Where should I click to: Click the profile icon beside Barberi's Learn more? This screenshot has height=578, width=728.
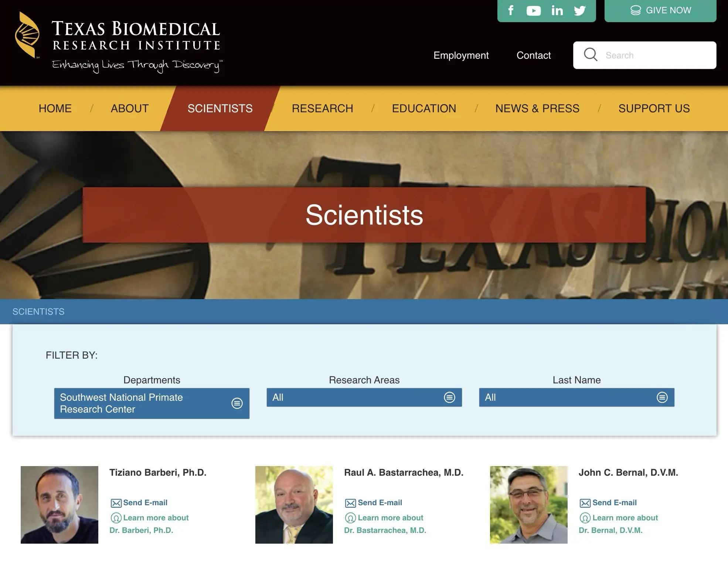point(116,518)
